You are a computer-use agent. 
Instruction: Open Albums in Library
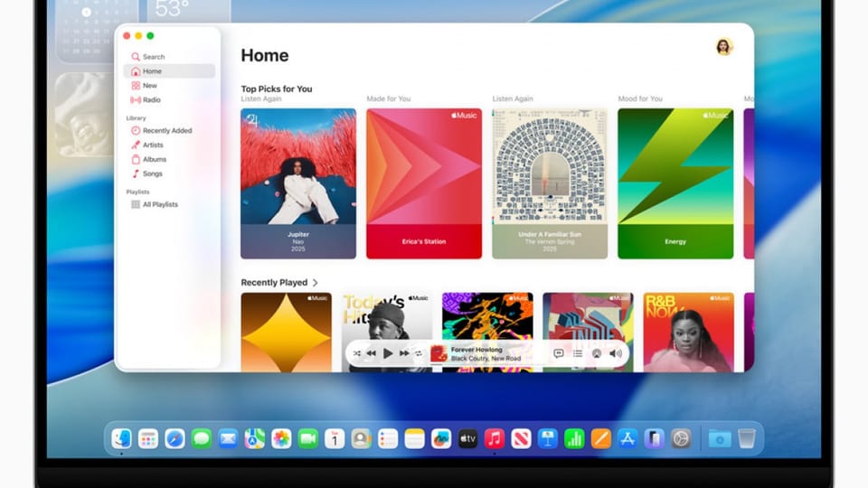(x=169, y=159)
